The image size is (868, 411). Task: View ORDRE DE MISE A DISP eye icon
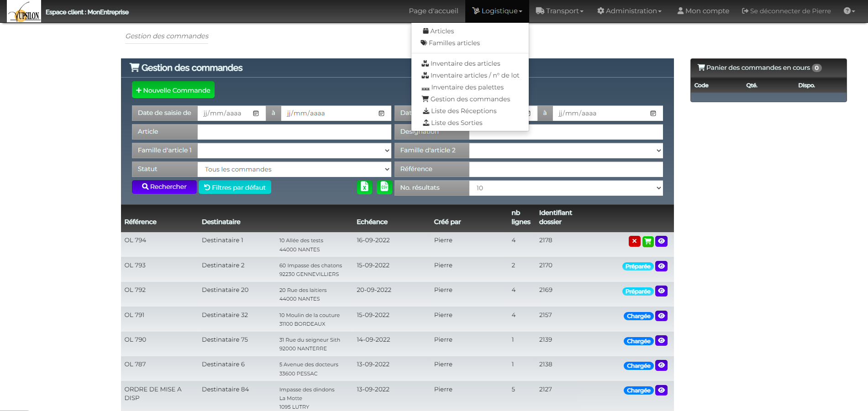coord(661,390)
